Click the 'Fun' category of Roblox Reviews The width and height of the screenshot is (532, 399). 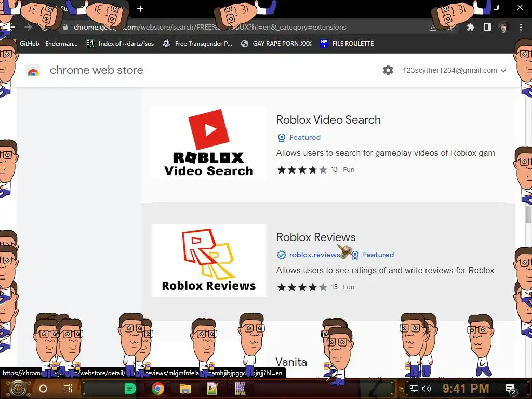[349, 287]
